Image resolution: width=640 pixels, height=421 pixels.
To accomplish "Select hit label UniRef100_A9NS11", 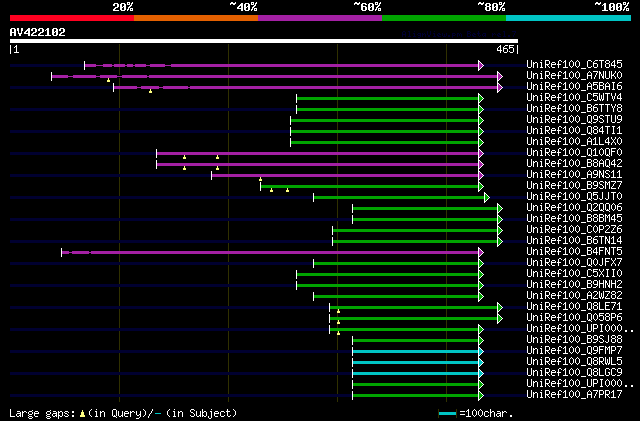I will (x=574, y=175).
